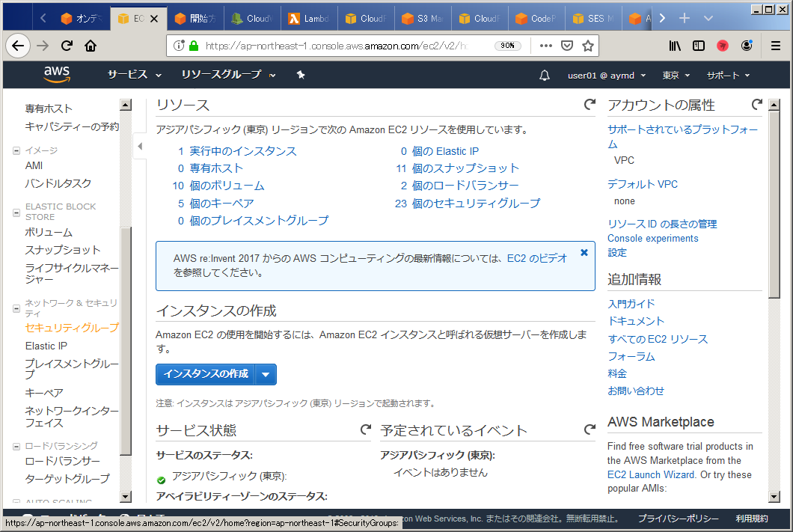Go to the Firefox home page icon
Screen dimensions: 793x532
[x=91, y=46]
